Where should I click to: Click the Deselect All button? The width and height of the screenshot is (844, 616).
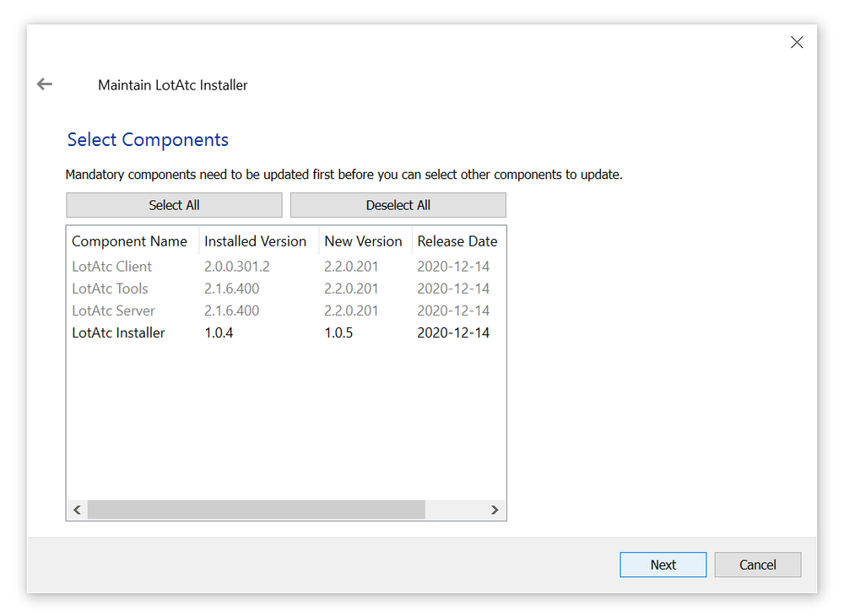[398, 205]
